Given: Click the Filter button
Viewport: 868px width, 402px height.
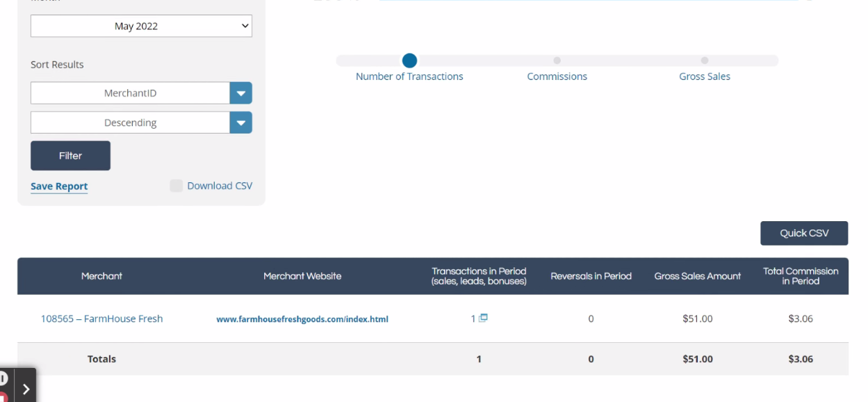Looking at the screenshot, I should (x=70, y=156).
